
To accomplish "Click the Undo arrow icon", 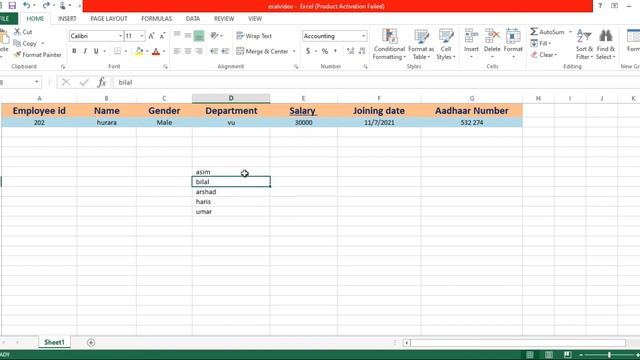I will (27, 5).
